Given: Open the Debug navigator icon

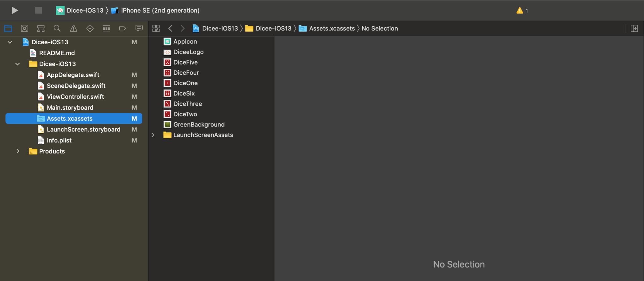Looking at the screenshot, I should click(x=106, y=29).
